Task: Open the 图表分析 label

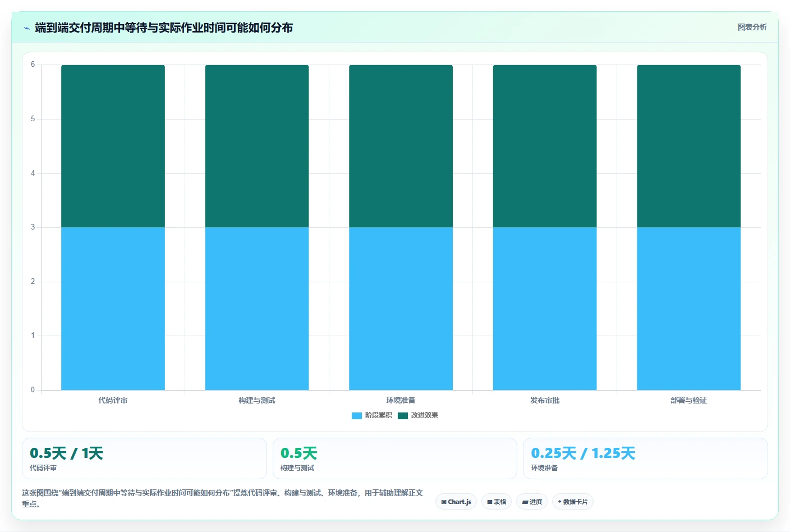Action: [752, 27]
